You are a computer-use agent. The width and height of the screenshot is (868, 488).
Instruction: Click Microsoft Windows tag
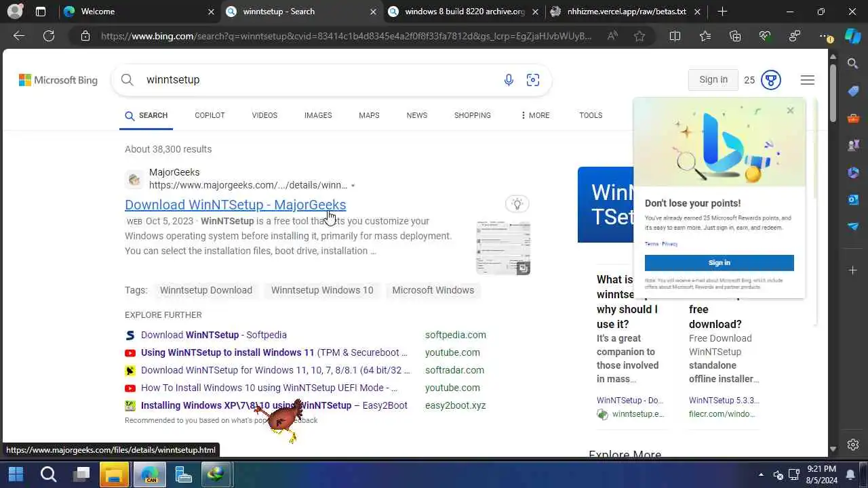click(x=433, y=290)
